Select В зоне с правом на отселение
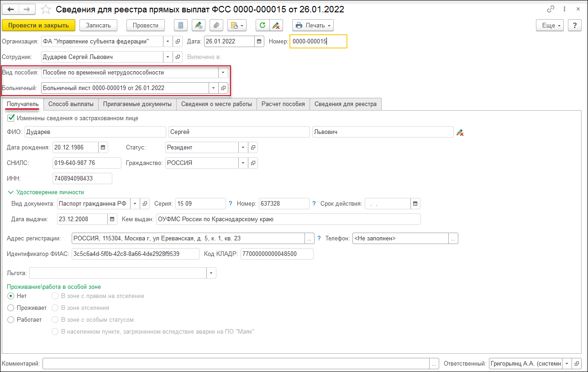Image resolution: width=588 pixels, height=372 pixels. [55, 296]
